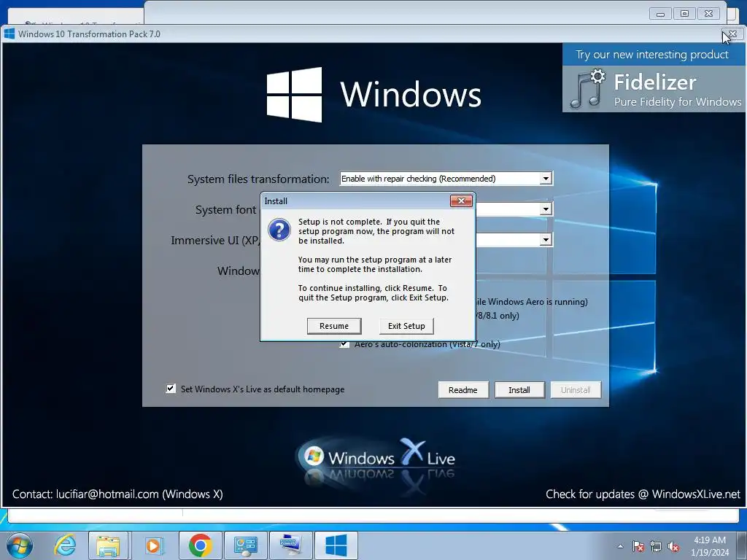Click Exit Setup in the Install dialog
This screenshot has width=747, height=560.
coord(406,326)
